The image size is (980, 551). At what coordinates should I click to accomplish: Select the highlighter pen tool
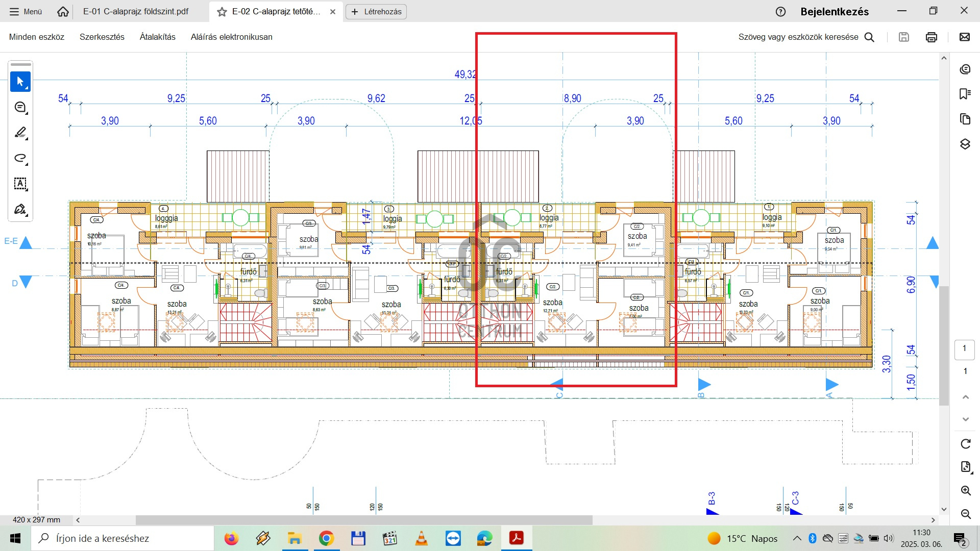(20, 133)
